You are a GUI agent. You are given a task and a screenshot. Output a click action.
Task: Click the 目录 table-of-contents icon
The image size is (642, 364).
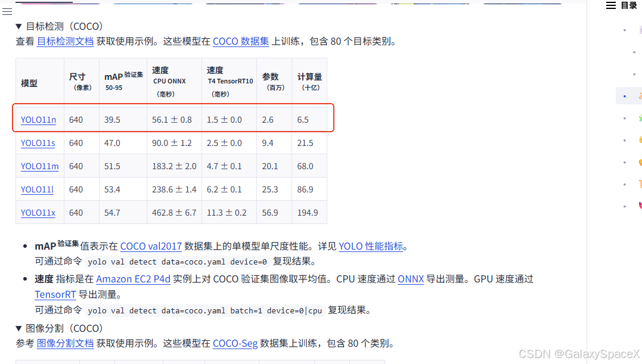click(611, 5)
